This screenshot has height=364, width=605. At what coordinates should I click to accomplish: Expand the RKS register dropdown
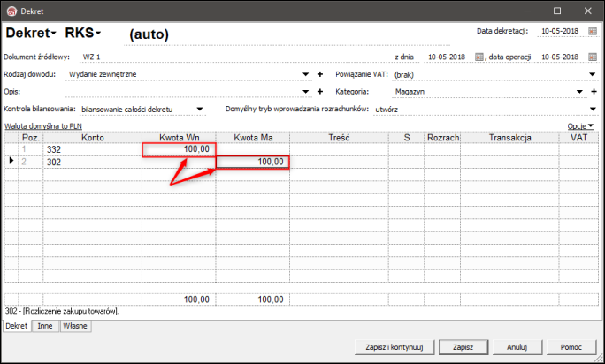click(x=98, y=34)
